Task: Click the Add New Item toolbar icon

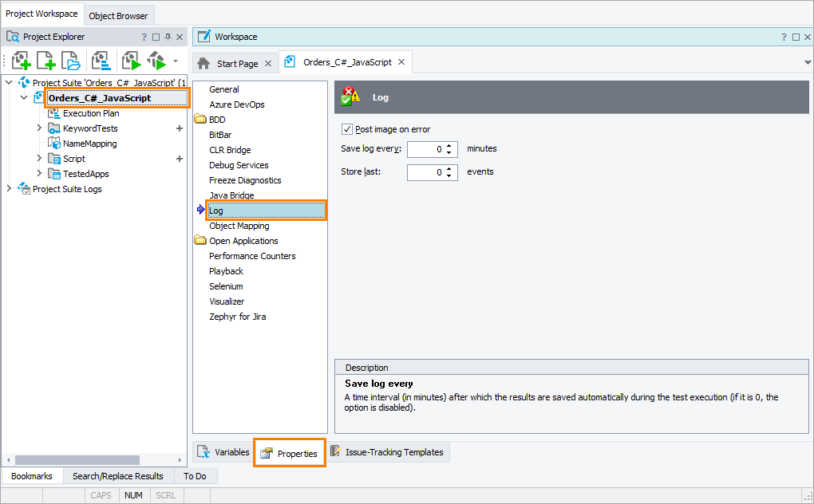Action: point(45,61)
